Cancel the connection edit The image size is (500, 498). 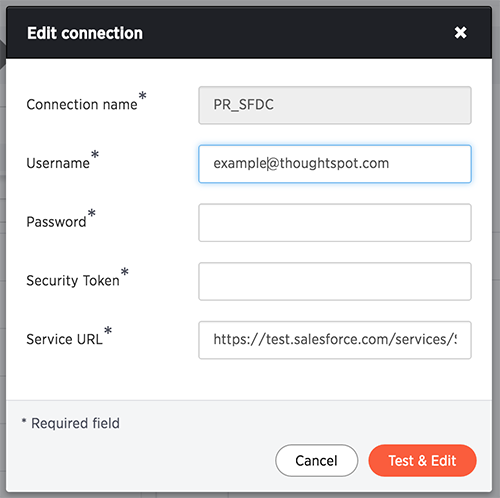[x=317, y=461]
